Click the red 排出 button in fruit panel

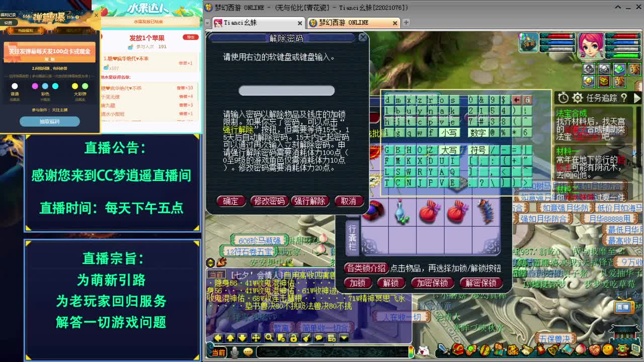pyautogui.click(x=191, y=37)
